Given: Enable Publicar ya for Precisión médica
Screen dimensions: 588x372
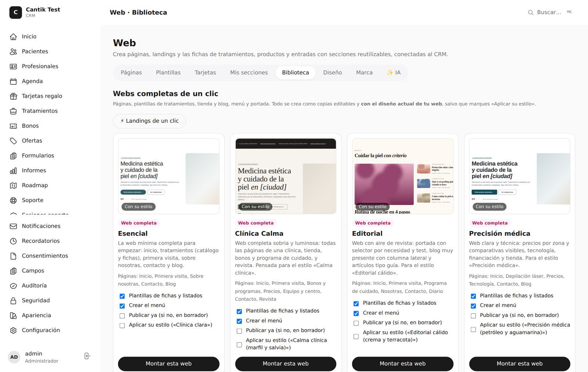Looking at the screenshot, I should pos(473,316).
